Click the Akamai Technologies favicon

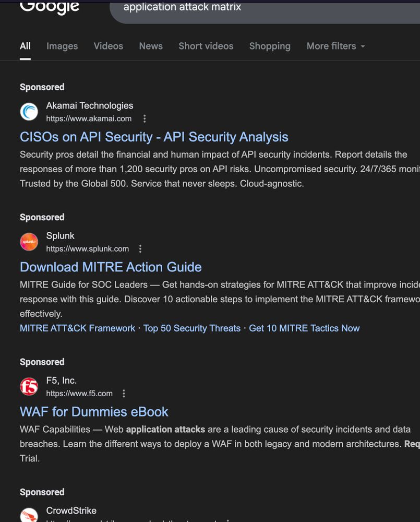point(29,112)
